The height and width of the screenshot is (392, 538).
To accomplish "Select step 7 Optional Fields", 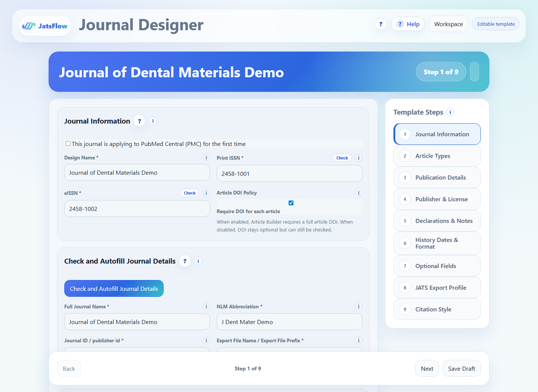I will pos(437,266).
